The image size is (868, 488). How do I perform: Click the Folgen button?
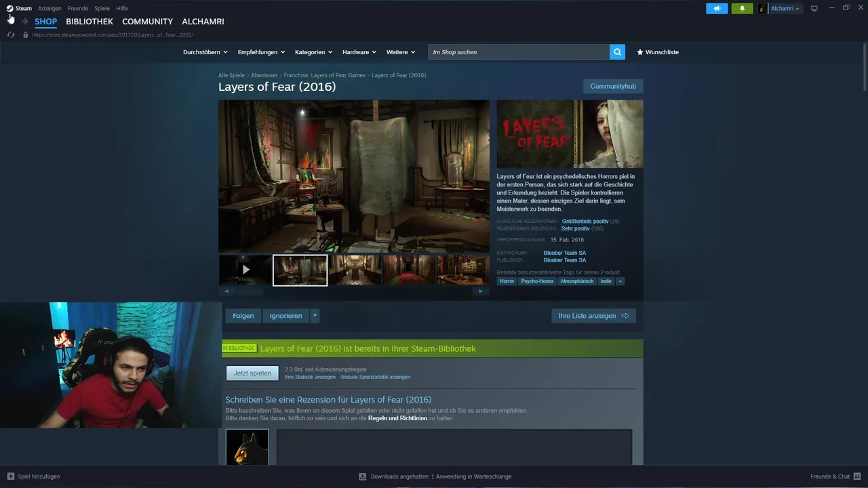243,316
